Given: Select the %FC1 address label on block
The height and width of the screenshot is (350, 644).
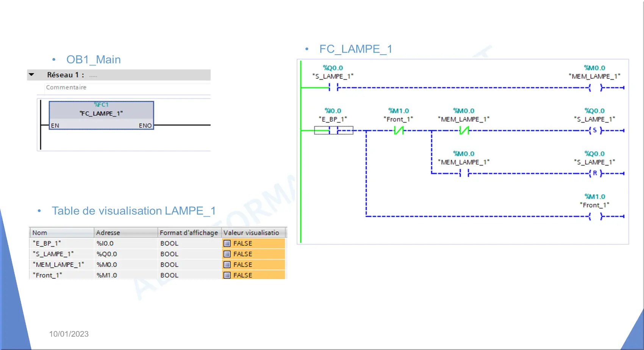Looking at the screenshot, I should point(101,105).
